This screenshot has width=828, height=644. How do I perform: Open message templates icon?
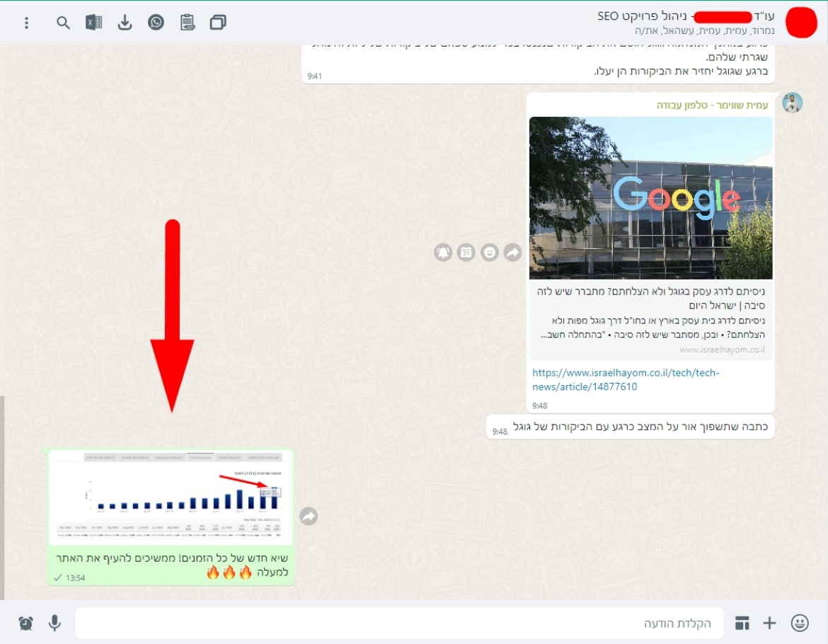(742, 623)
